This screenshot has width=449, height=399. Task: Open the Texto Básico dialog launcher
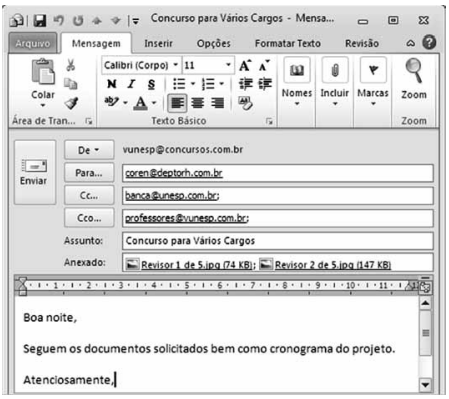tap(269, 121)
